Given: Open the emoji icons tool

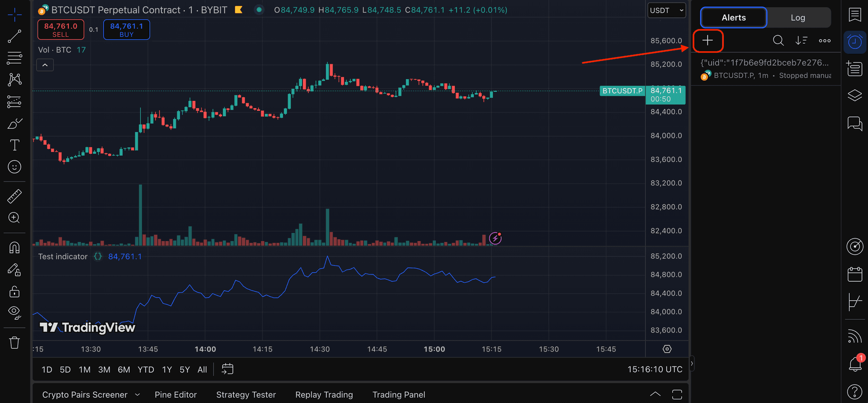Looking at the screenshot, I should (14, 167).
